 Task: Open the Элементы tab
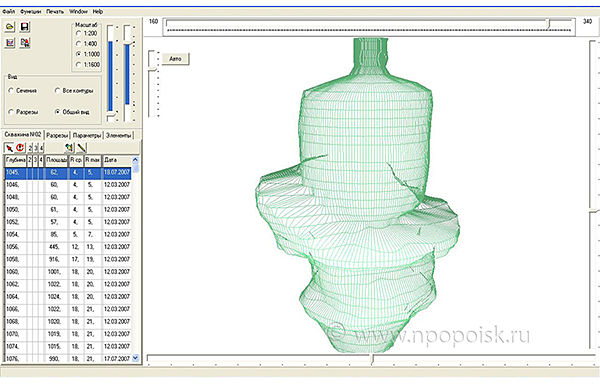[118, 135]
